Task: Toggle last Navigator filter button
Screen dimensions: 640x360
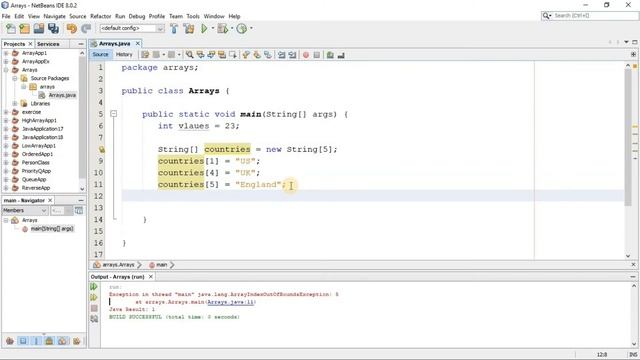Action: (x=76, y=341)
